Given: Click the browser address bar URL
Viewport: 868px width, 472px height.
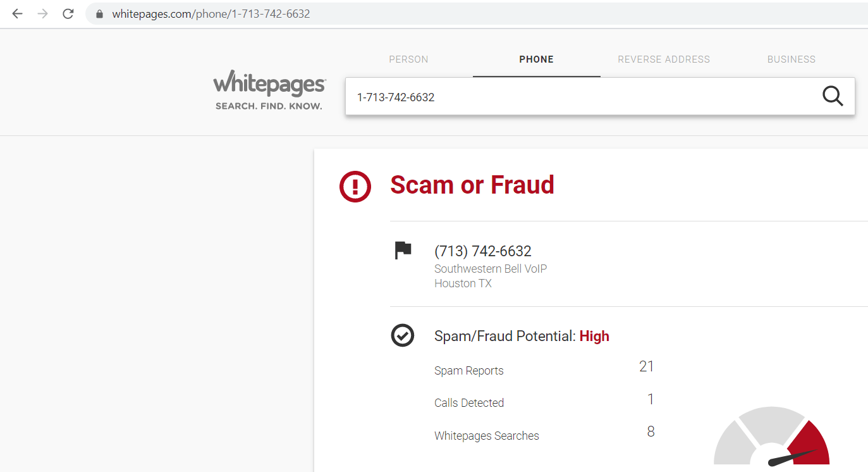Looking at the screenshot, I should coord(211,13).
